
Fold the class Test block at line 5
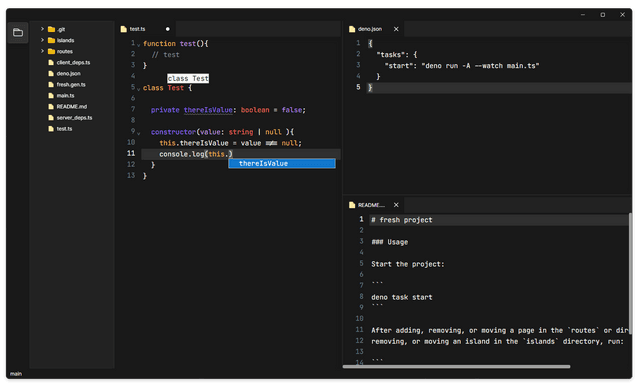point(138,89)
